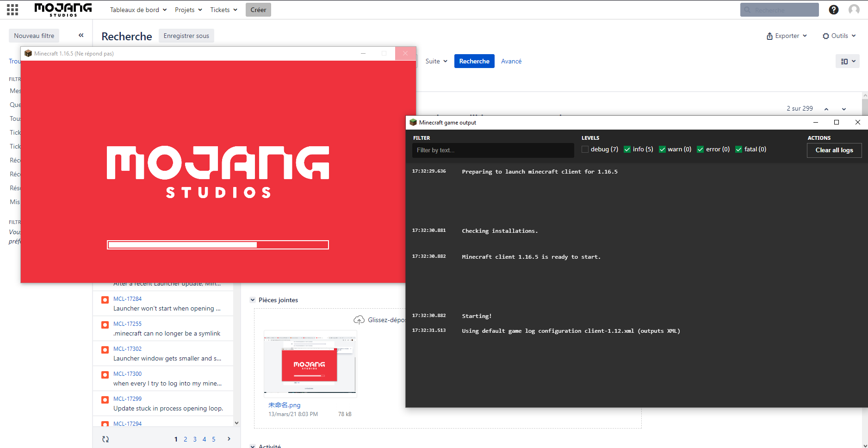Screen dimensions: 868x448
Task: Toggle the fatal (0) log level checkbox
Action: [739, 149]
